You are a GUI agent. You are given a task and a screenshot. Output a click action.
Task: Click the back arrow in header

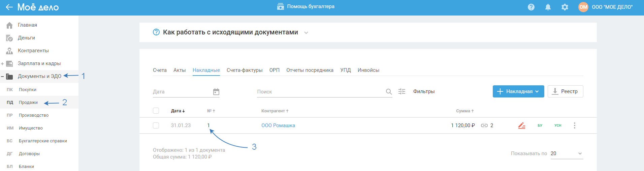coord(9,7)
